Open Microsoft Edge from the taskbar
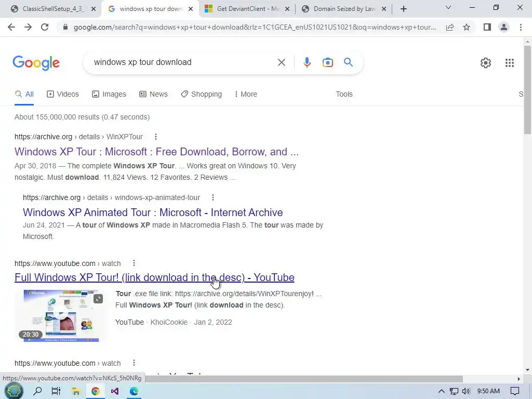This screenshot has height=399, width=532. coord(134,391)
